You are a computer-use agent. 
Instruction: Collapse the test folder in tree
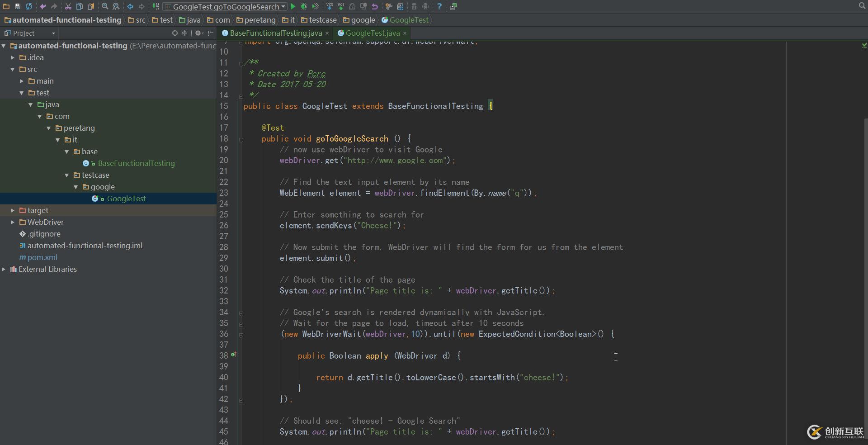22,93
